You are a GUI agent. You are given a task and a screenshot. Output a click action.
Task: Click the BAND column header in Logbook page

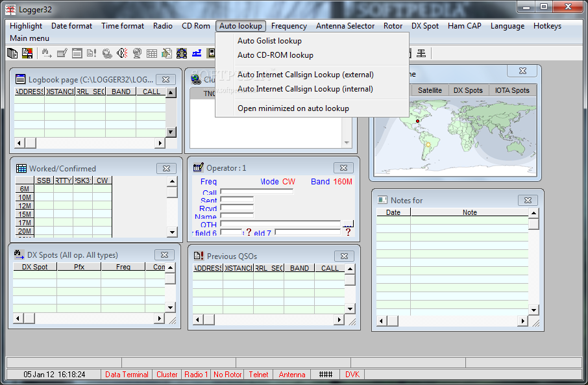121,92
